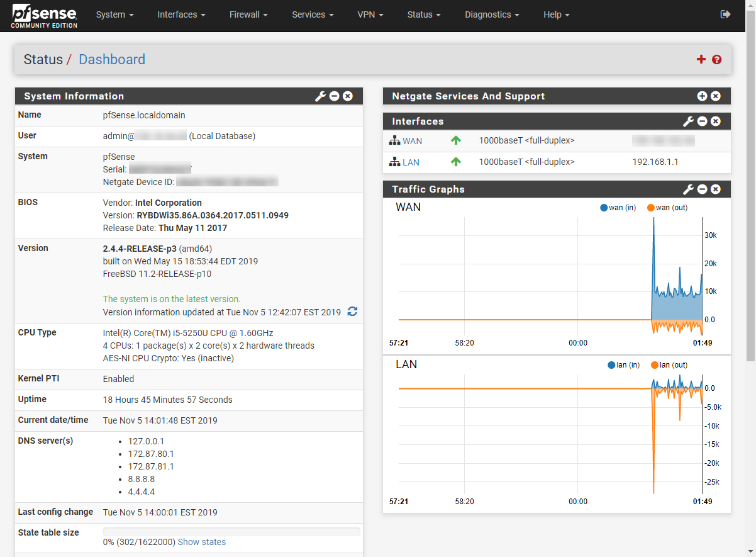
Task: Open the Services dropdown menu
Action: [x=313, y=14]
